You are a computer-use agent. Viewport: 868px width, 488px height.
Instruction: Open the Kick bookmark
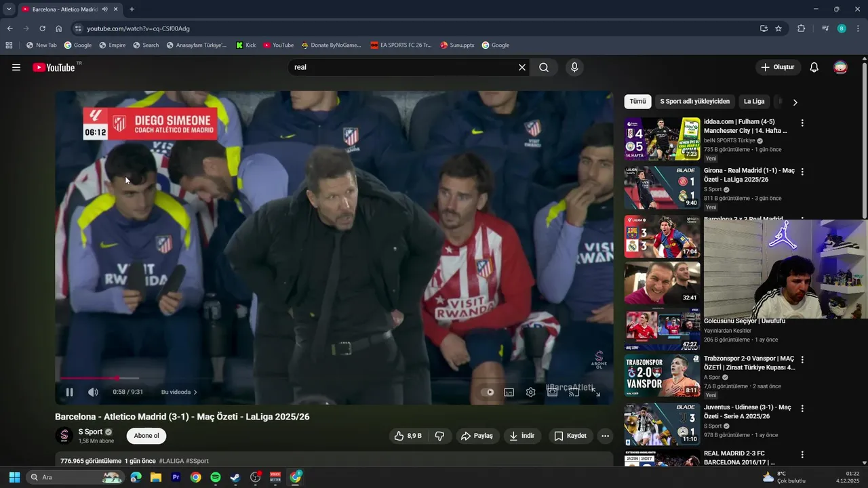(x=245, y=45)
